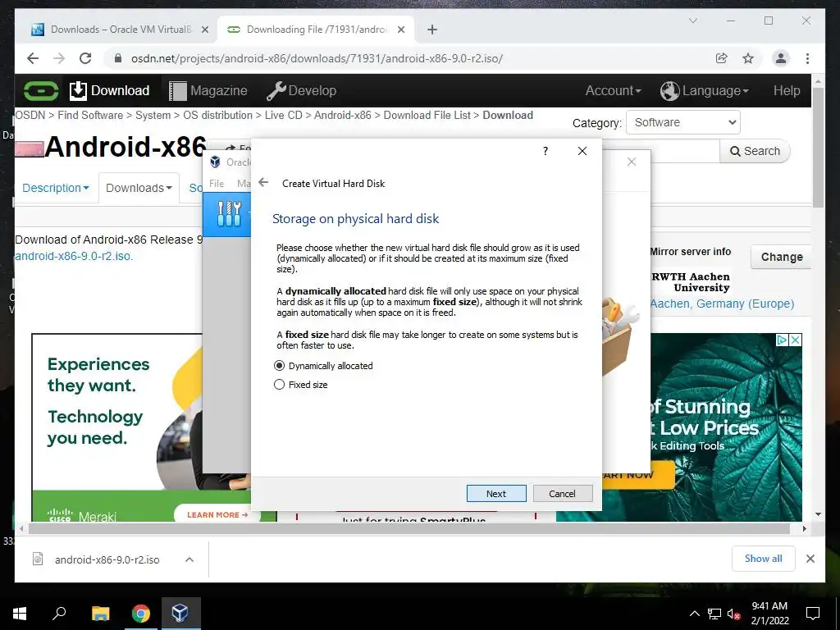Click the Live CD breadcrumb
This screenshot has width=840, height=630.
[x=283, y=115]
